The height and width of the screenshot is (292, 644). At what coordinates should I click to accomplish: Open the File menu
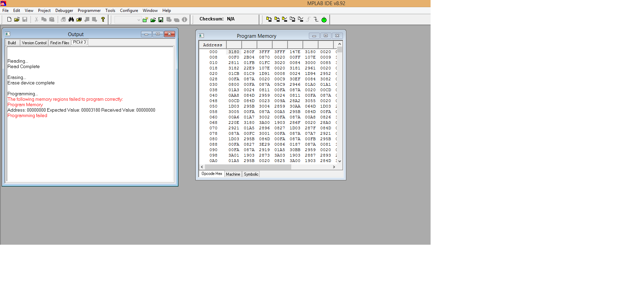click(x=5, y=11)
